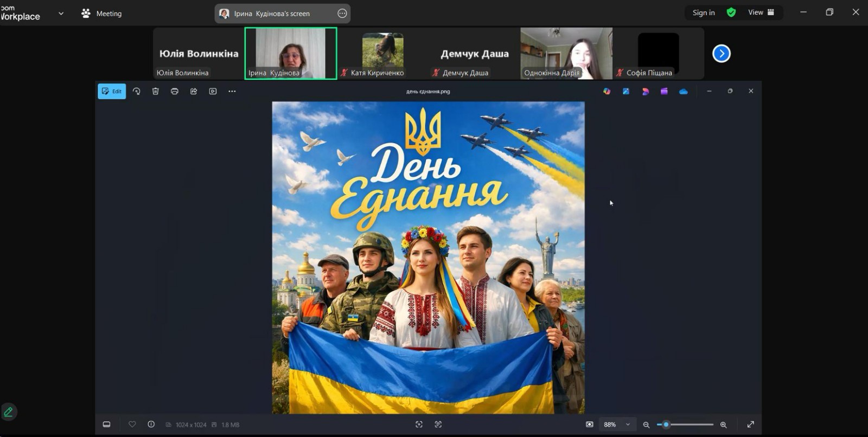Click the Edit button in Photos
Viewport: 868px width, 437px height.
coord(112,92)
